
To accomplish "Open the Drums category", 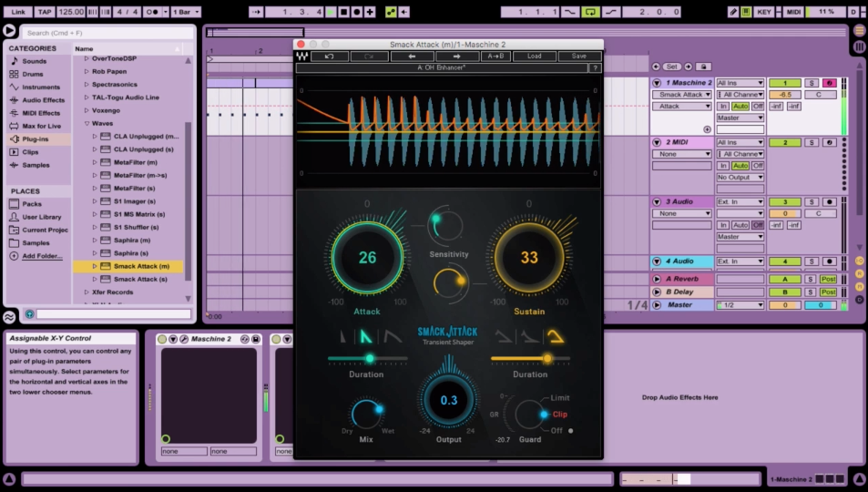I will click(33, 74).
